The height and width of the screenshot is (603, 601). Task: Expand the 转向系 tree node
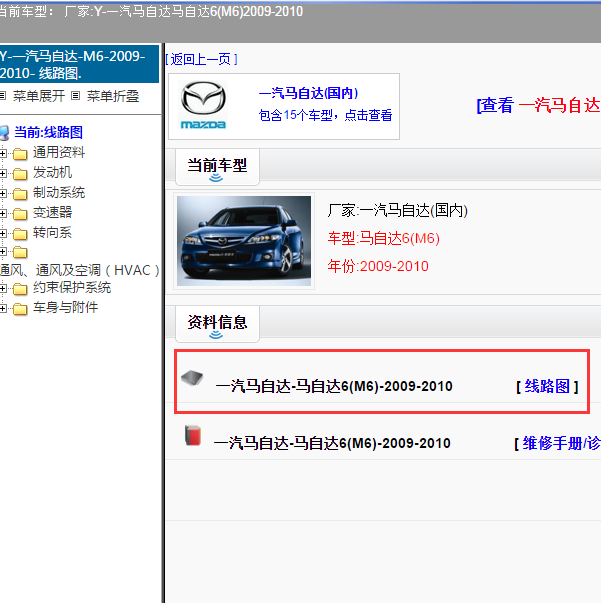[x=4, y=233]
